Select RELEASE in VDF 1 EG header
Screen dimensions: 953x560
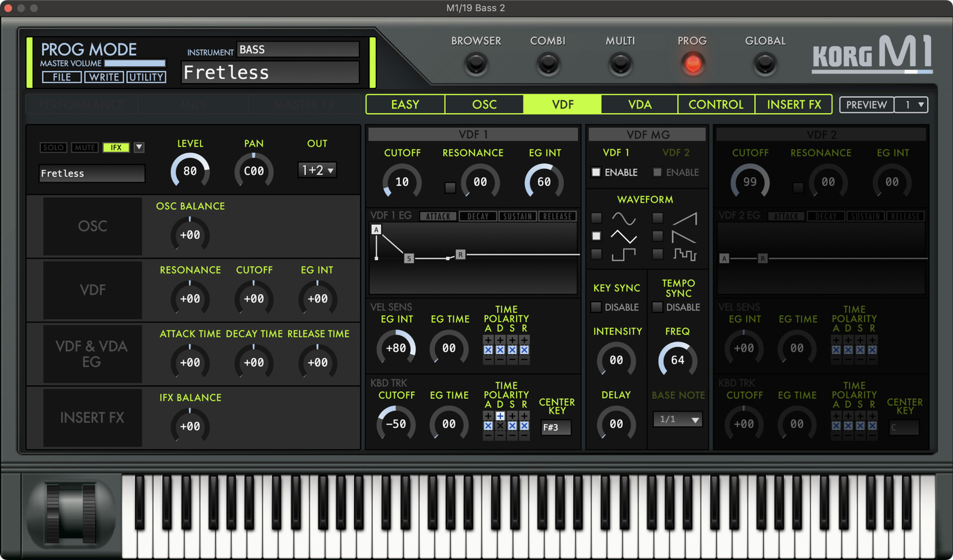557,216
